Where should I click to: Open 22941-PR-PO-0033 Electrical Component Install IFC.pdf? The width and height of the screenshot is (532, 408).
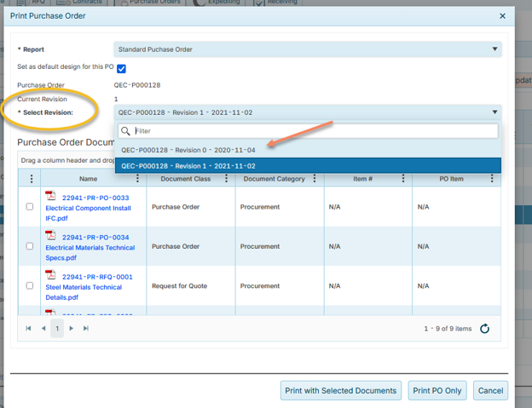(x=88, y=208)
